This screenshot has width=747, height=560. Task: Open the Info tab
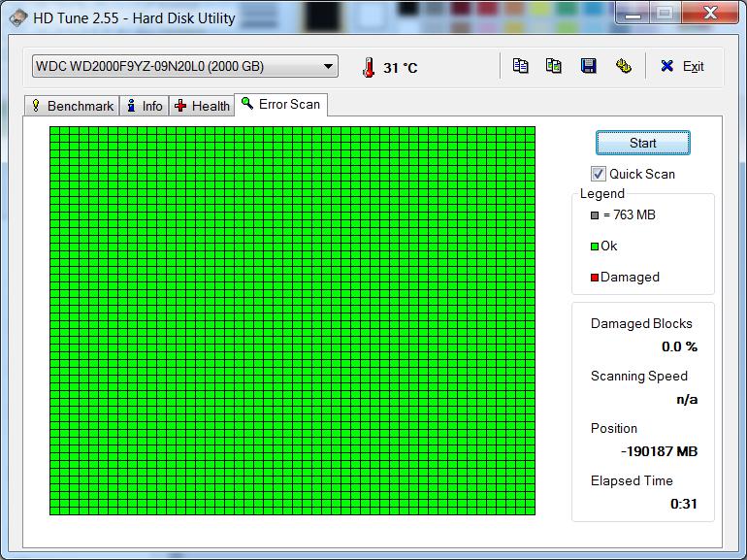[144, 106]
